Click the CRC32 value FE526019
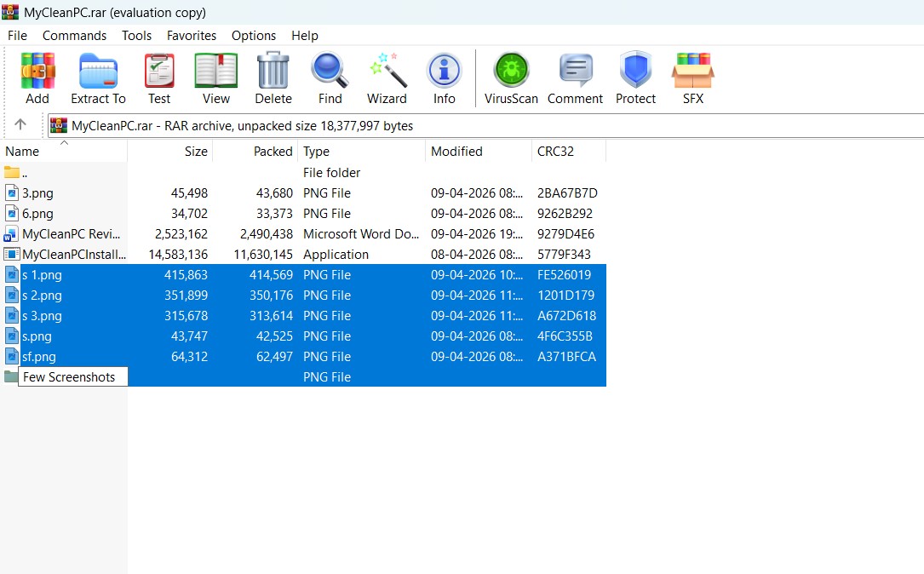Viewport: 924px width, 574px height. point(564,274)
